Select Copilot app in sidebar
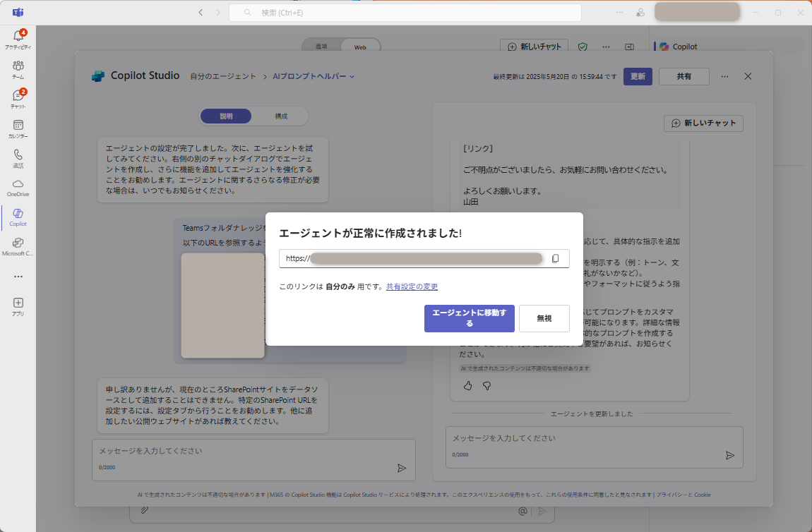Viewport: 812px width, 532px height. [x=18, y=217]
